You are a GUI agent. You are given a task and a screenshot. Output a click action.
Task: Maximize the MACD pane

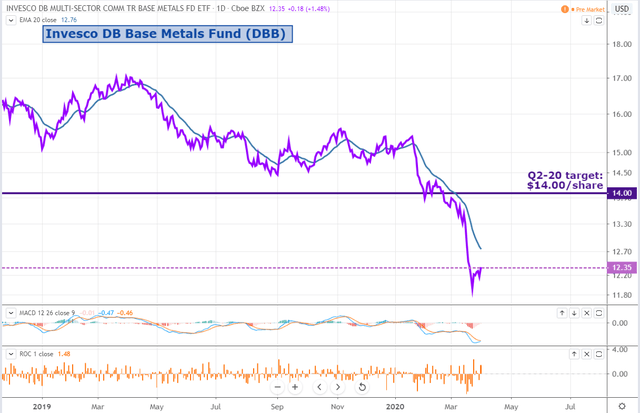[x=599, y=313]
